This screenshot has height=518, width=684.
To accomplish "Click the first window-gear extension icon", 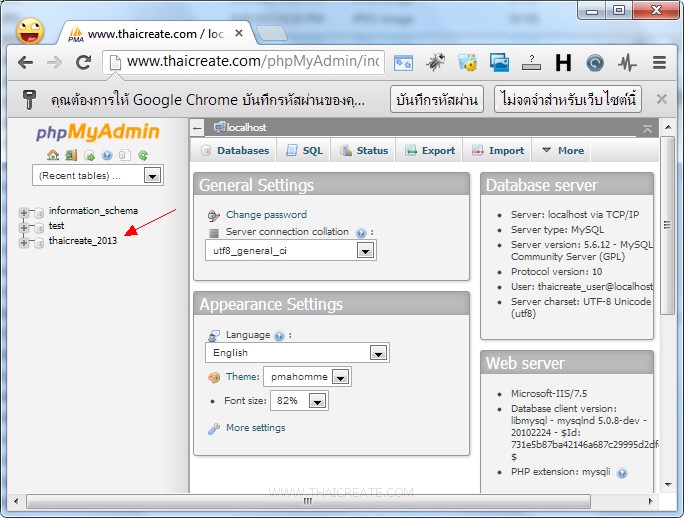I will 404,63.
